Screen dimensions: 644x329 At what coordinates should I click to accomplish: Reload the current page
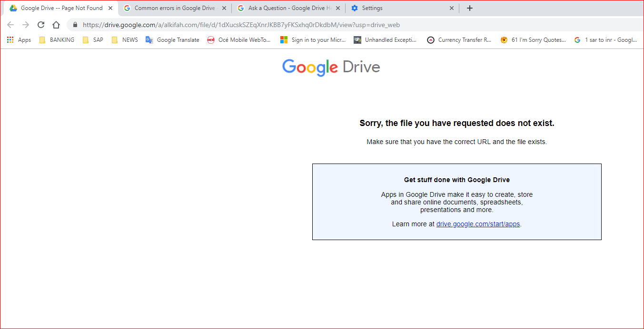[x=41, y=25]
